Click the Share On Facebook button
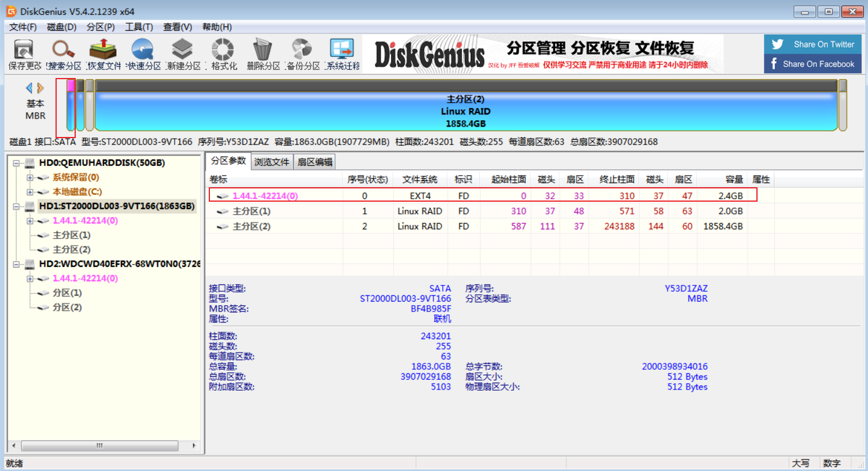The height and width of the screenshot is (471, 868). click(x=812, y=64)
